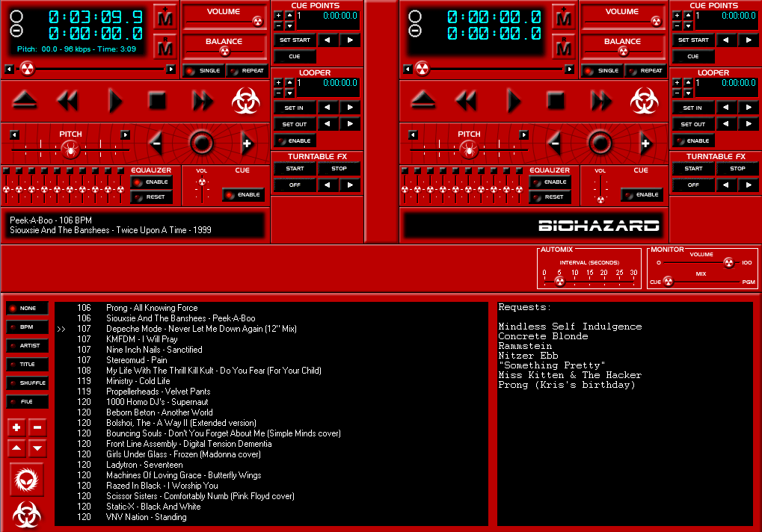
Task: Fast-forward the left deck track
Action: tap(202, 101)
